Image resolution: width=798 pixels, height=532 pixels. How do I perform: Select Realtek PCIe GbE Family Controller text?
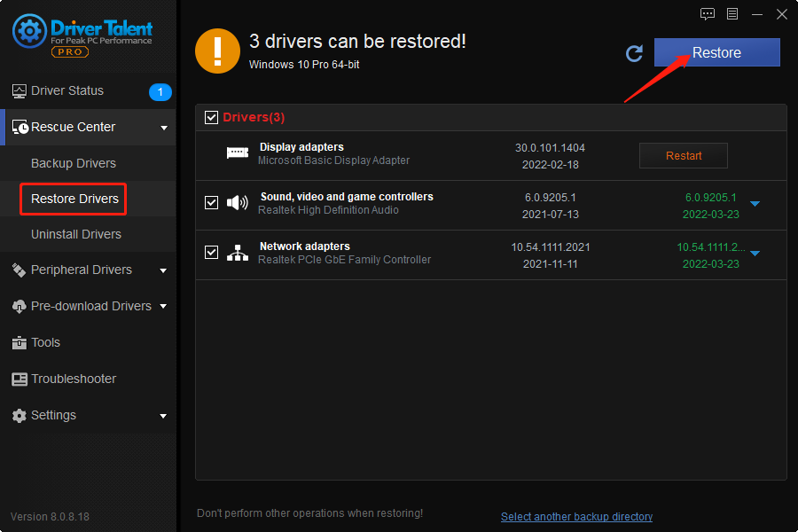345,260
